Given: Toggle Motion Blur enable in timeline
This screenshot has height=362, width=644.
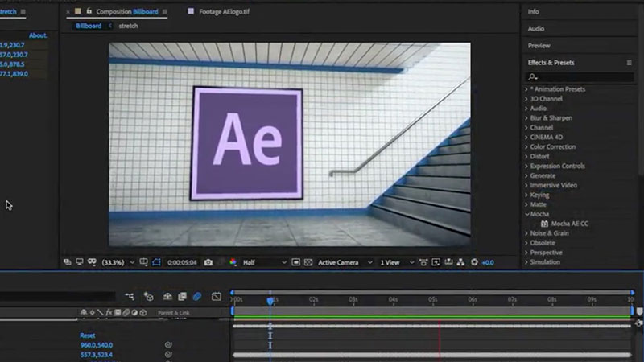Looking at the screenshot, I should point(197,297).
